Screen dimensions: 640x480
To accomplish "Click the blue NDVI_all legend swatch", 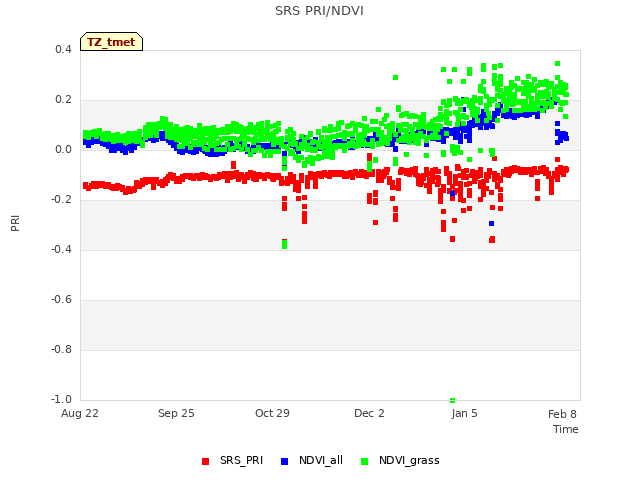I will 284,461.
